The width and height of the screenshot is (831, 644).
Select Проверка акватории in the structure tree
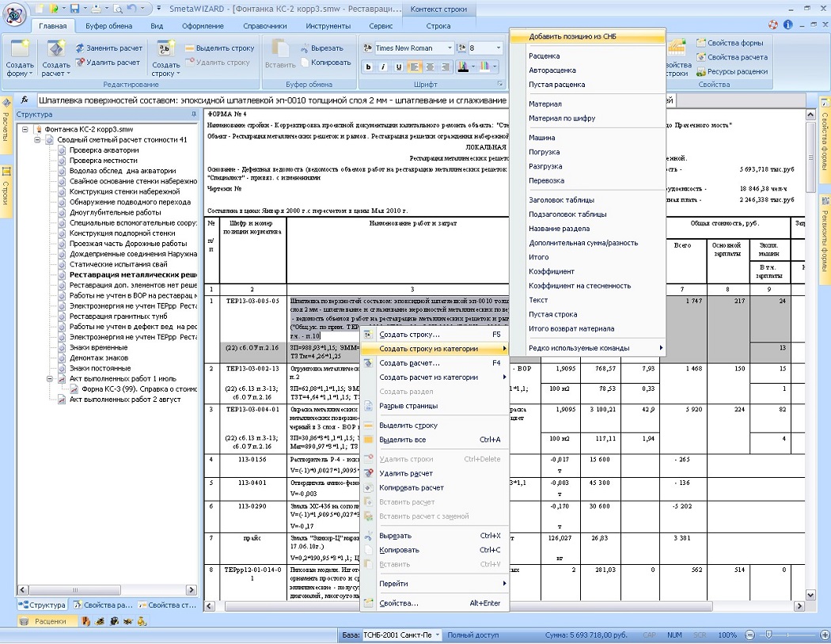click(104, 150)
